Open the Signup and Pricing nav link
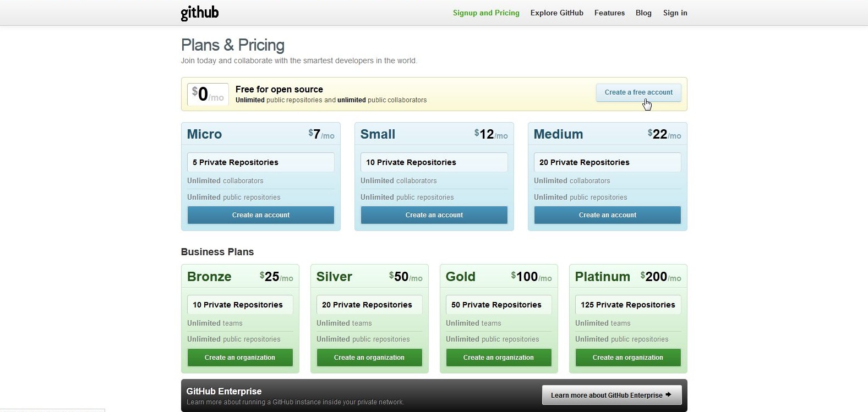868x412 pixels. (x=486, y=13)
